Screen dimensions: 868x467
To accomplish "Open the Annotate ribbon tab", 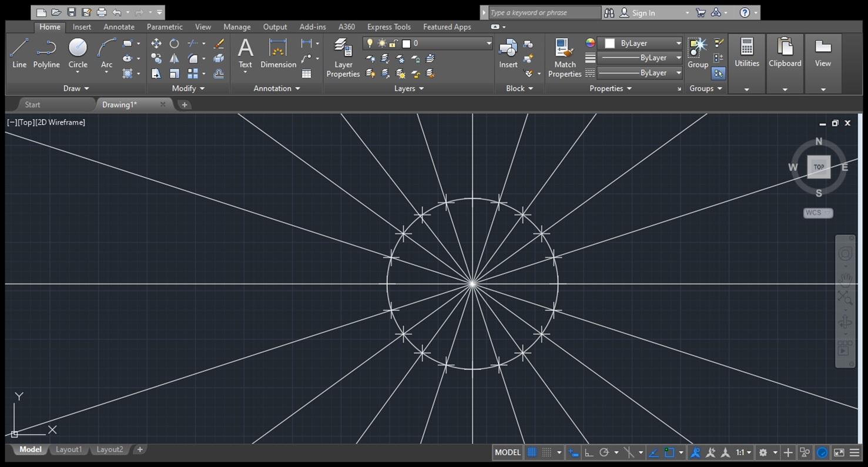I will (x=119, y=27).
